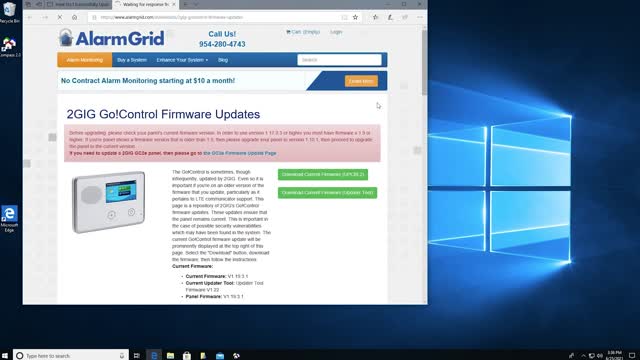The image size is (640, 360).
Task: Open Task View from the taskbar
Action: pos(137,356)
